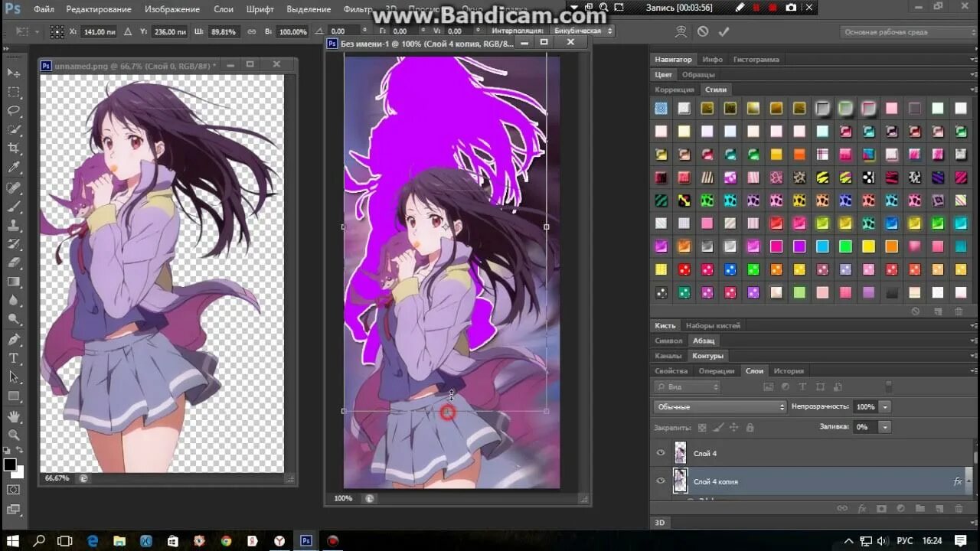Open the Изображение menu
Screen dimensions: 980x551
coord(172,9)
